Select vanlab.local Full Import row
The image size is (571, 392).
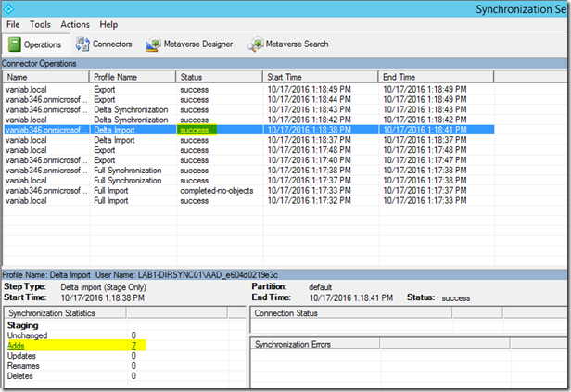pos(249,200)
